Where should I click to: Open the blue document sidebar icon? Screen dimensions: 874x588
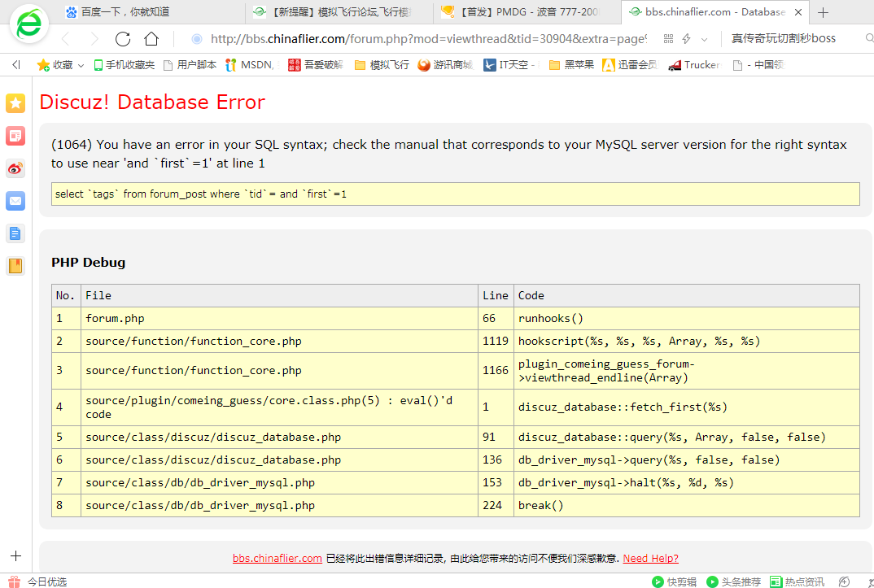(x=15, y=233)
